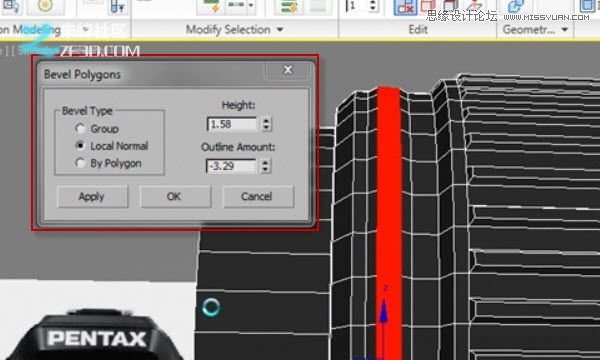
Task: Click the Outline Amount value field
Action: pyautogui.click(x=231, y=166)
